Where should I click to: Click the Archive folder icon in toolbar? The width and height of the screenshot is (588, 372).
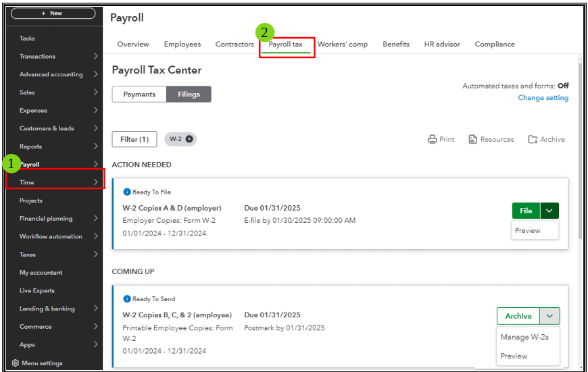533,139
